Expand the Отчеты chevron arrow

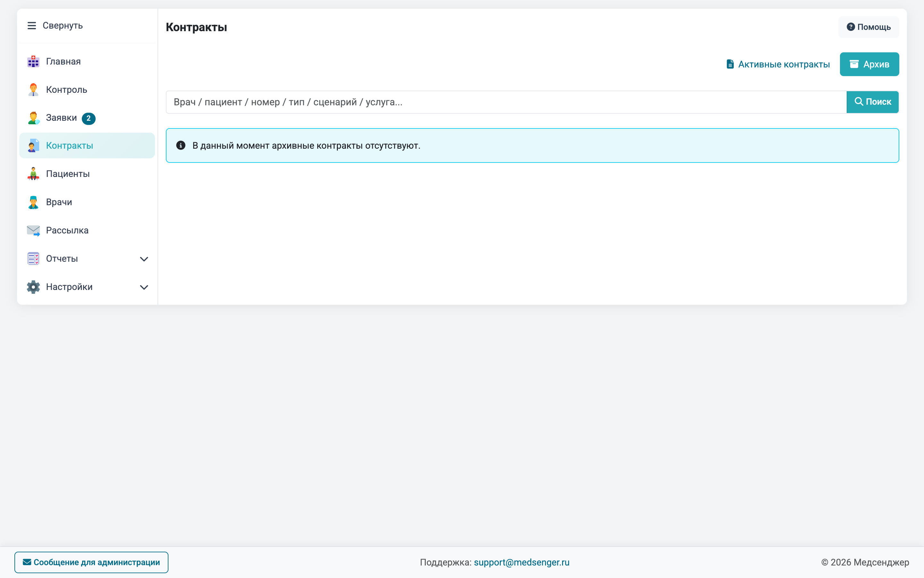(x=144, y=259)
